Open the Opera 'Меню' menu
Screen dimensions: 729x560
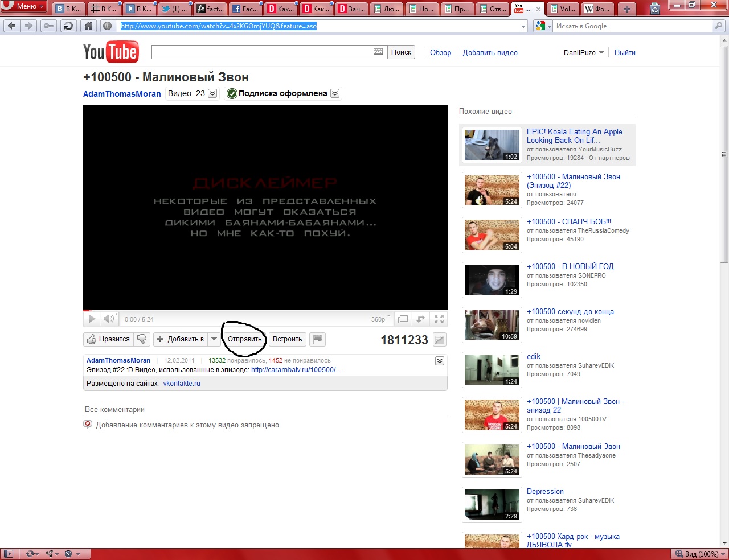[24, 6]
